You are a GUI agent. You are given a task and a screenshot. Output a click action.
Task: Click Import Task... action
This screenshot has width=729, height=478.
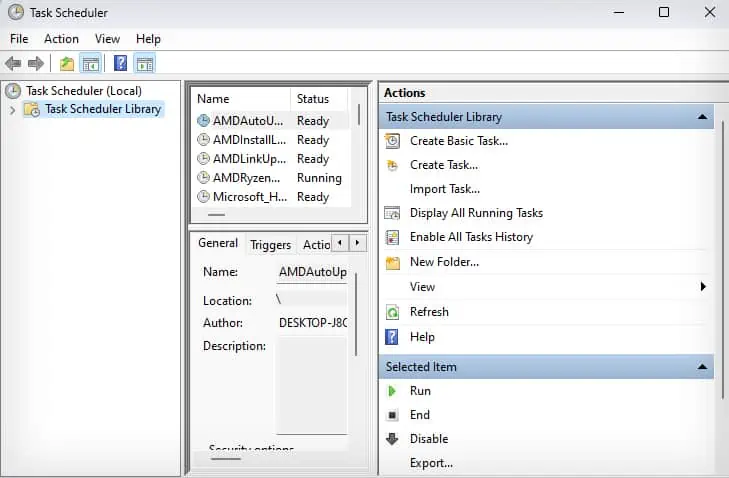(444, 189)
